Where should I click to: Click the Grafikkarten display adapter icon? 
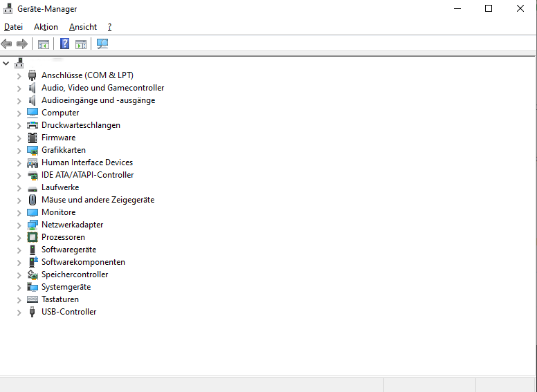click(x=33, y=150)
